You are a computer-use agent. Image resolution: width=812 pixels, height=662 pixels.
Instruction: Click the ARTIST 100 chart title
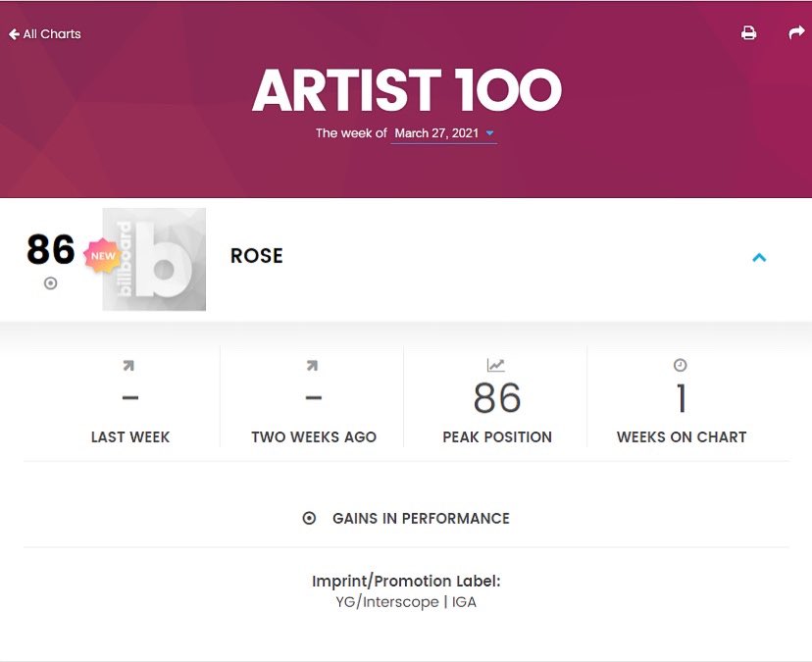406,91
